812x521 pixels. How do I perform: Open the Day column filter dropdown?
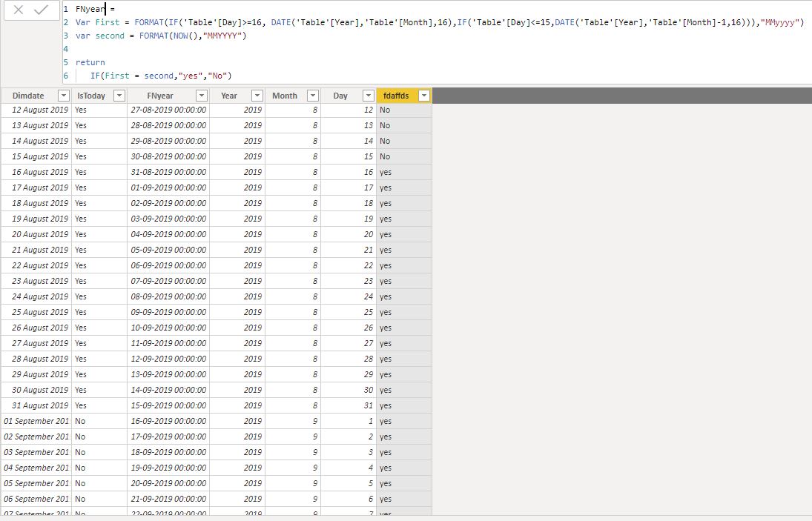(369, 96)
